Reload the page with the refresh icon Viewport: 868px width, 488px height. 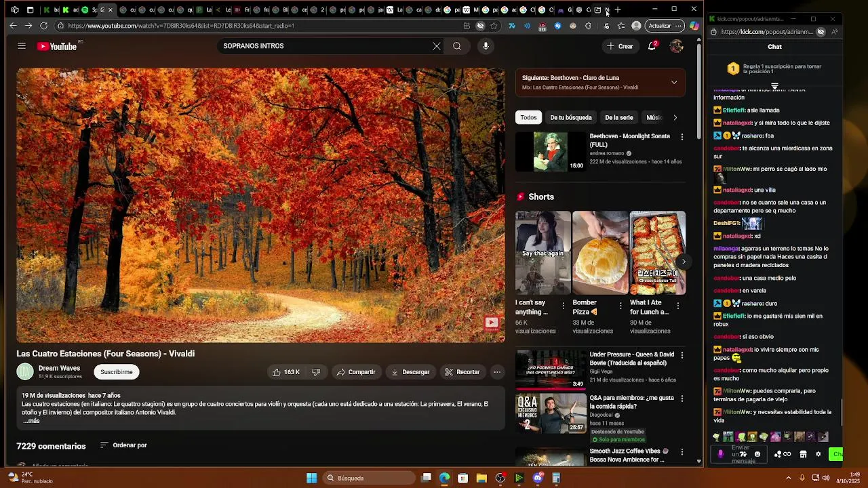pos(43,26)
